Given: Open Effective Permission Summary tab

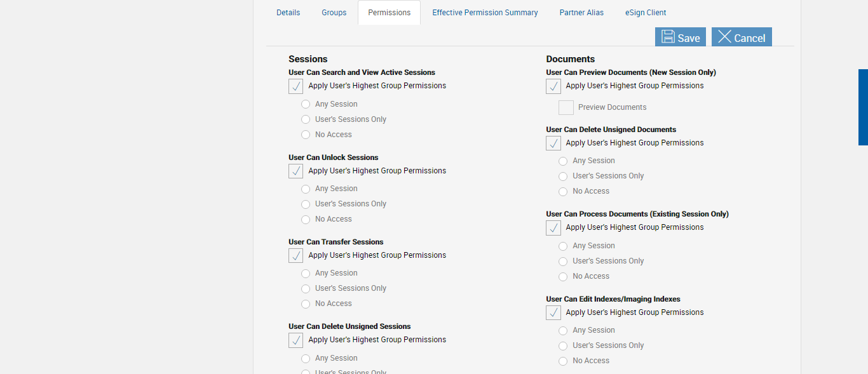Looking at the screenshot, I should pos(485,13).
